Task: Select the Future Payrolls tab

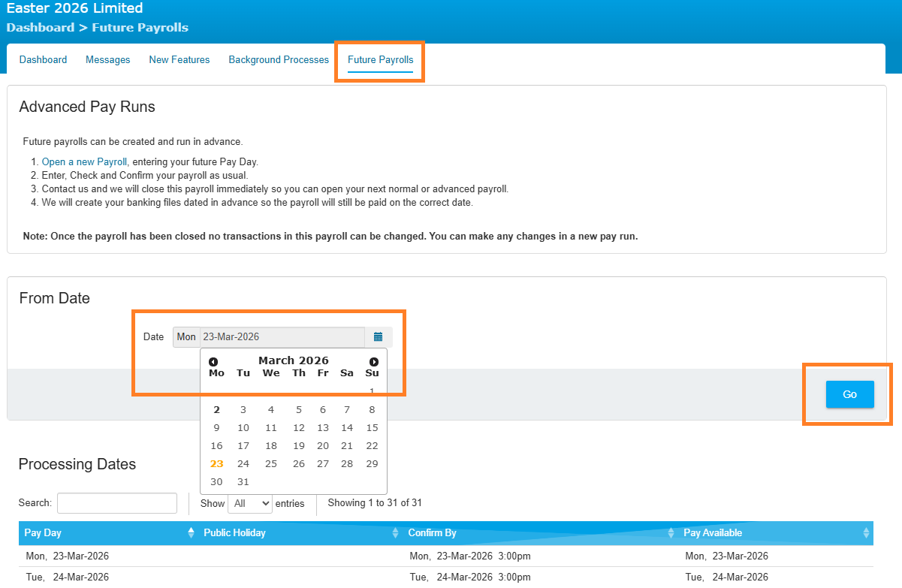Action: click(x=380, y=60)
